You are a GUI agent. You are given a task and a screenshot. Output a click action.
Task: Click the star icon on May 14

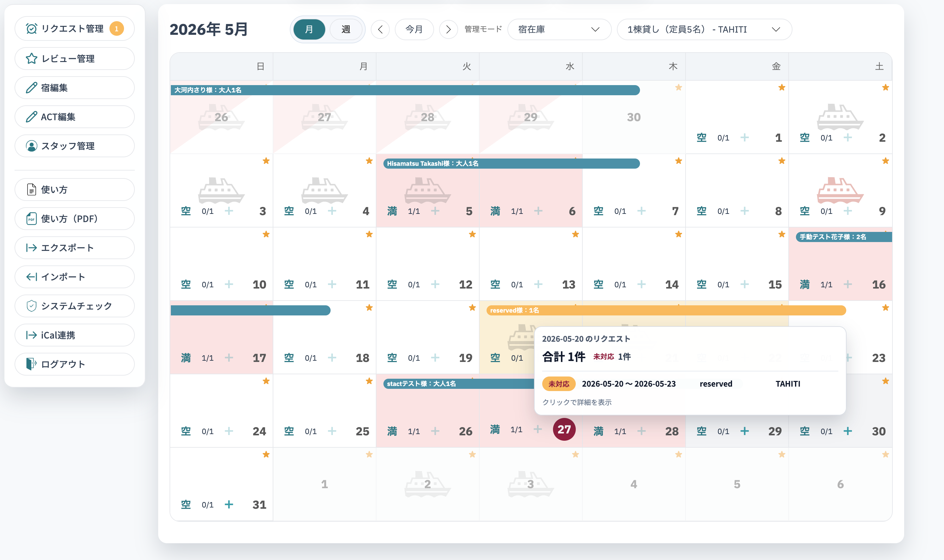click(678, 234)
